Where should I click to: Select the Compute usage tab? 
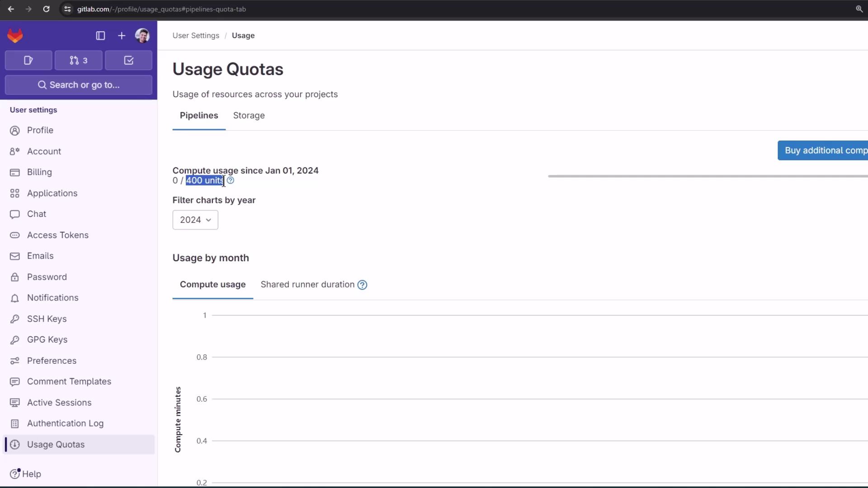click(x=212, y=285)
